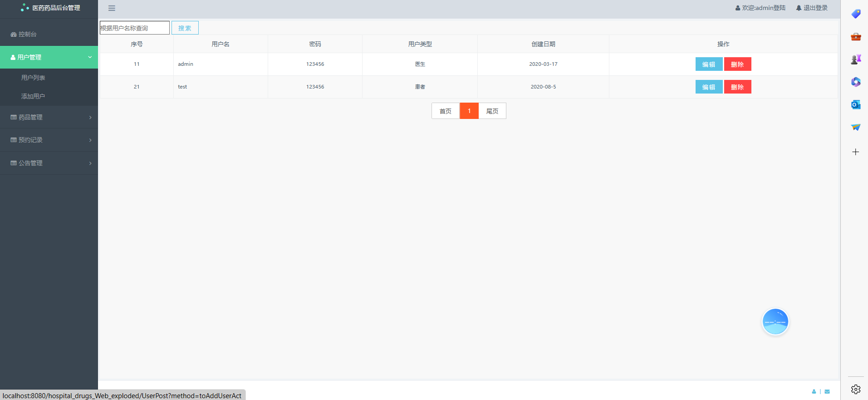
Task: Click the footer mail envelope icon
Action: (x=827, y=391)
